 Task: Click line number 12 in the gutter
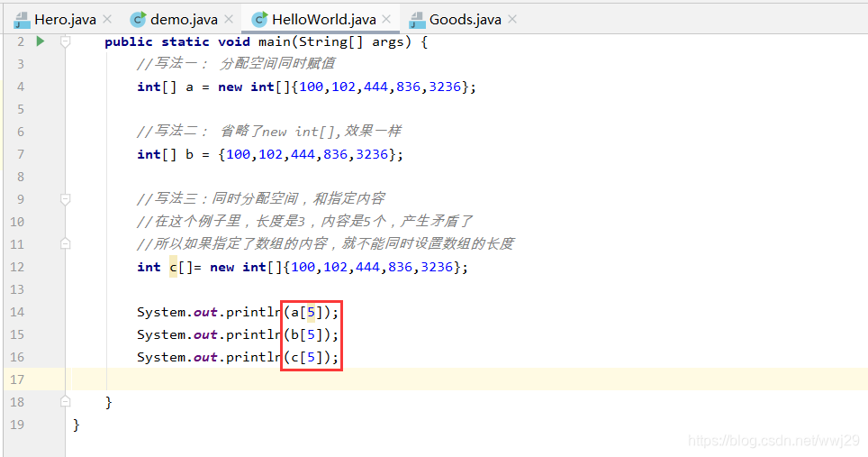click(17, 267)
